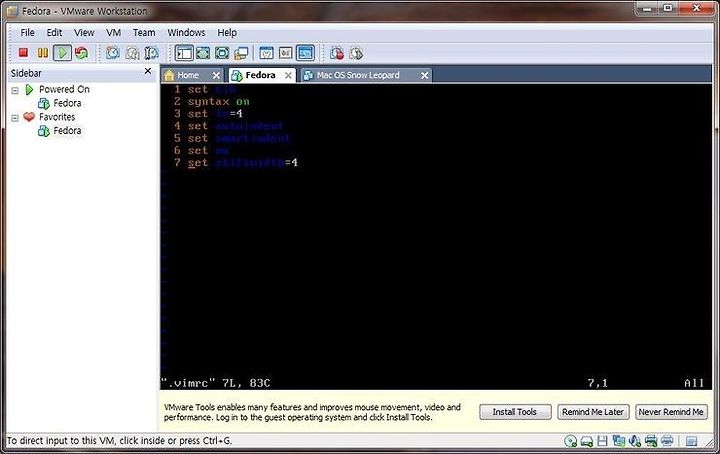Click the Appliance view toolbar icon

tap(286, 53)
